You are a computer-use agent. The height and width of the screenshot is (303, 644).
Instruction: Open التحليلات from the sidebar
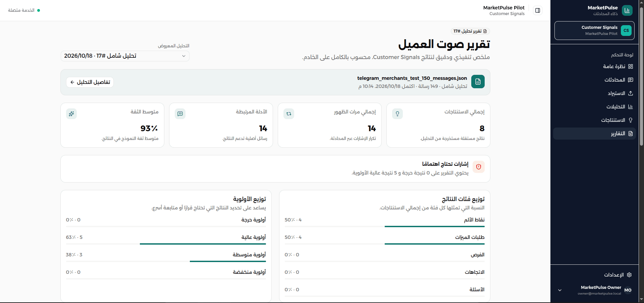point(594,107)
